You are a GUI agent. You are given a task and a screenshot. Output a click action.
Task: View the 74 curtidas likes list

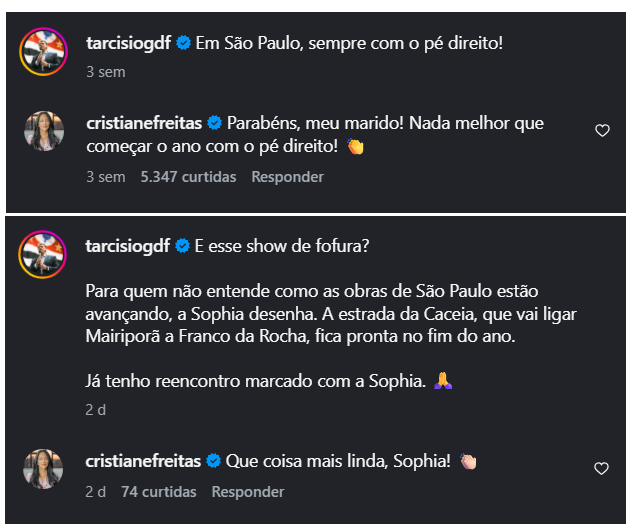(x=159, y=492)
